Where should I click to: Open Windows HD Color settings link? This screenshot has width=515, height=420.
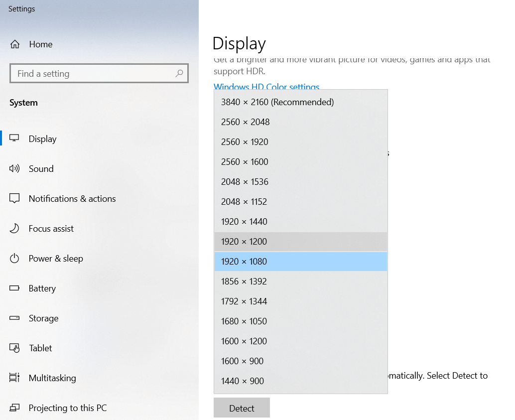(266, 87)
